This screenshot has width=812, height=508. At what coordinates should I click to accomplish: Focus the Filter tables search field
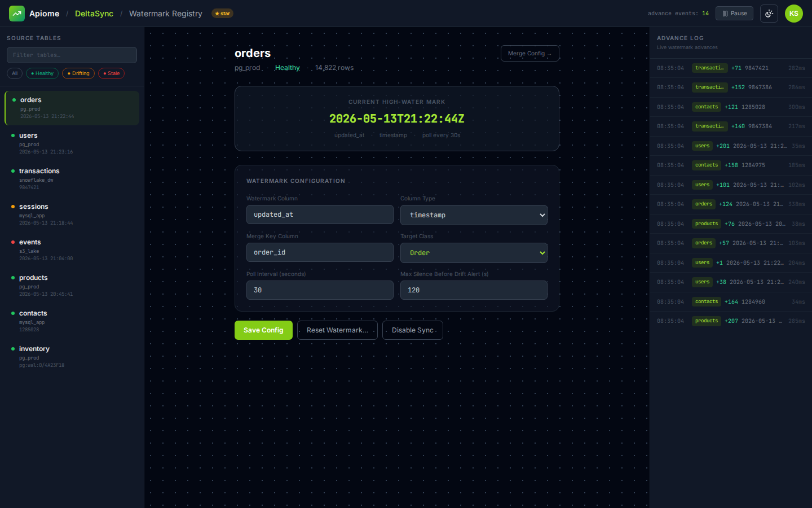click(x=72, y=55)
